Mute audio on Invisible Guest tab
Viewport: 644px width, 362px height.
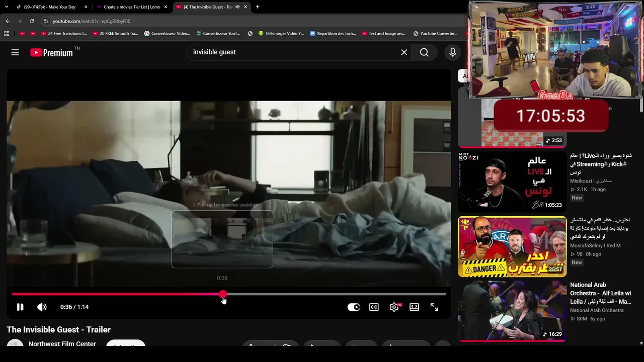pyautogui.click(x=237, y=7)
